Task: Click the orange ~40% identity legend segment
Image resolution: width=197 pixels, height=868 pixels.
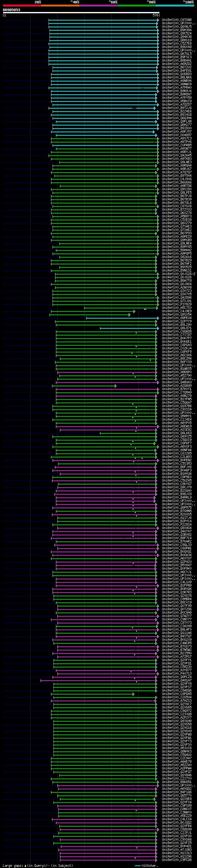Action: click(60, 6)
